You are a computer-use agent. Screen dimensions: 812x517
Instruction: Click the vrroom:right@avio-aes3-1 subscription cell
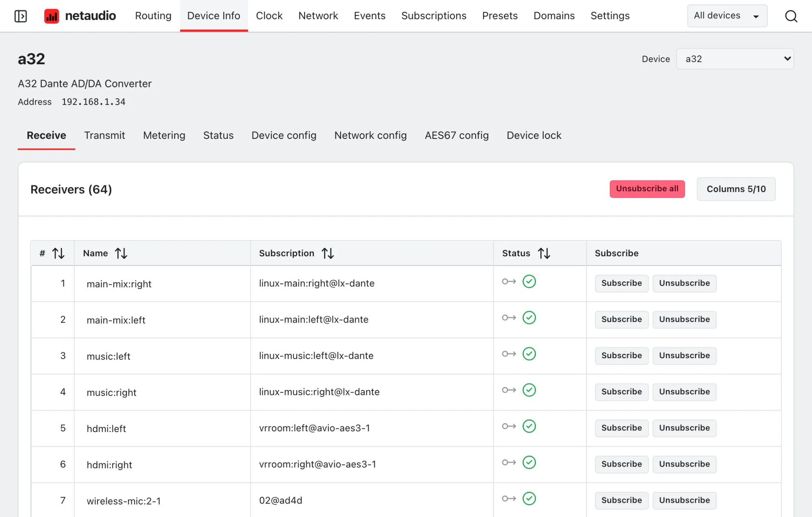tap(372, 464)
